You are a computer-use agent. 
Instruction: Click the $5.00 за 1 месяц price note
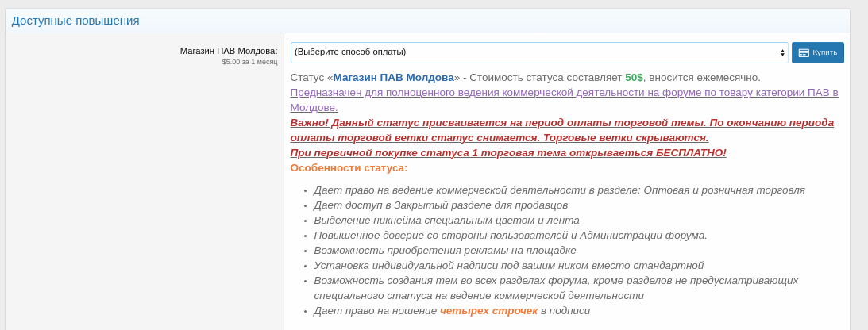point(249,62)
